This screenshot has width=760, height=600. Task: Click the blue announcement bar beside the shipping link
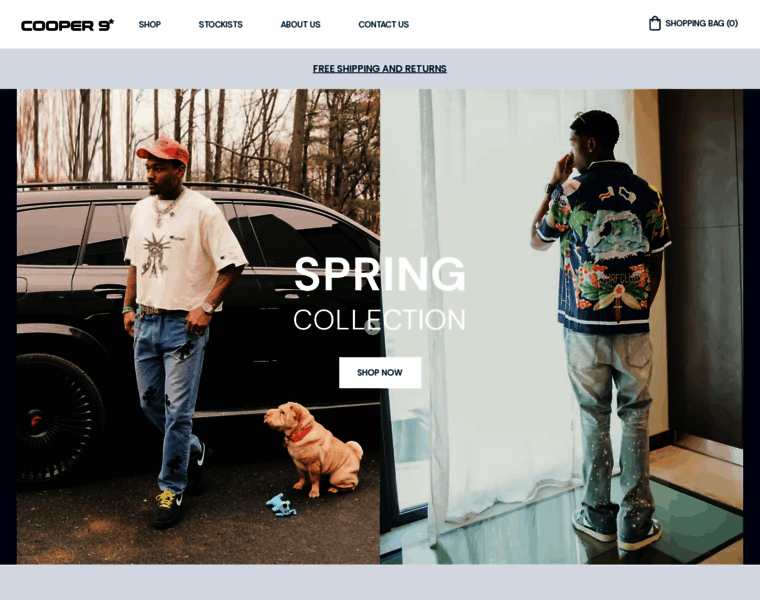[155, 69]
